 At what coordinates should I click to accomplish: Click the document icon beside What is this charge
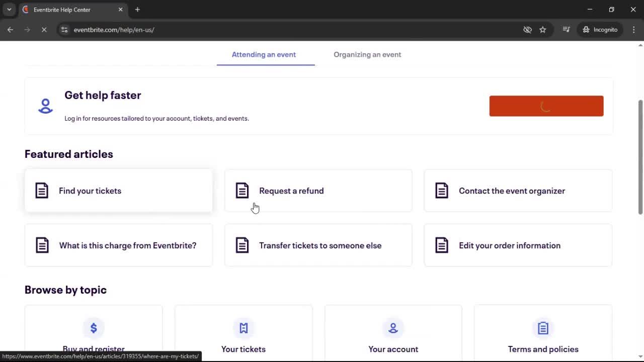[42, 245]
